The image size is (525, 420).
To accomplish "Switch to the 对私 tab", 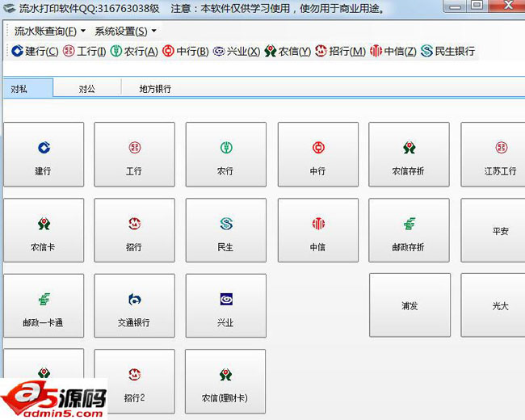I will (27, 88).
